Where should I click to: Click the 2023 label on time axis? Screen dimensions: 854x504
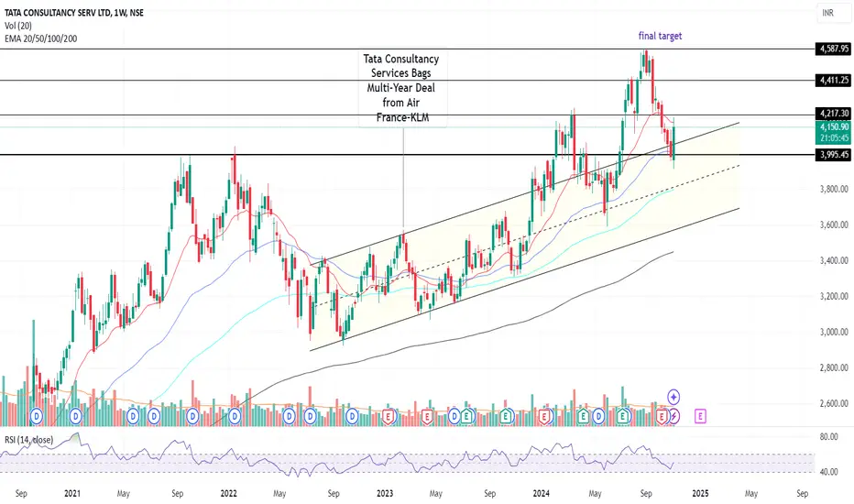pyautogui.click(x=385, y=493)
